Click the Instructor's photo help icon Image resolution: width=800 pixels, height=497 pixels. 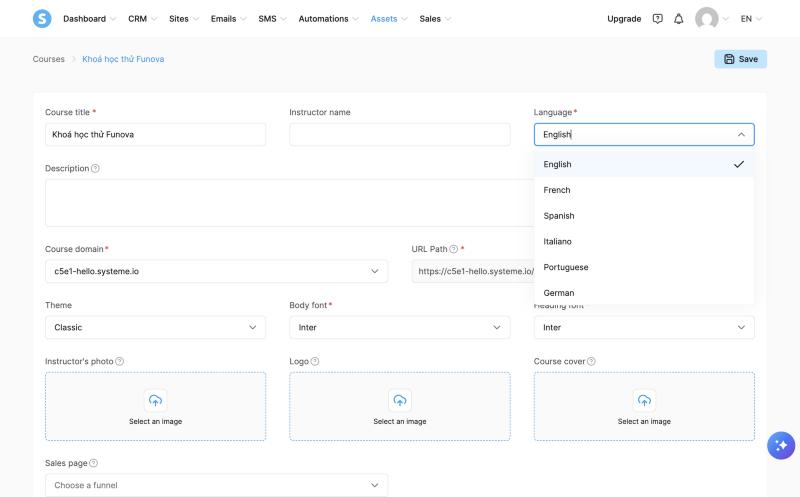coord(119,361)
